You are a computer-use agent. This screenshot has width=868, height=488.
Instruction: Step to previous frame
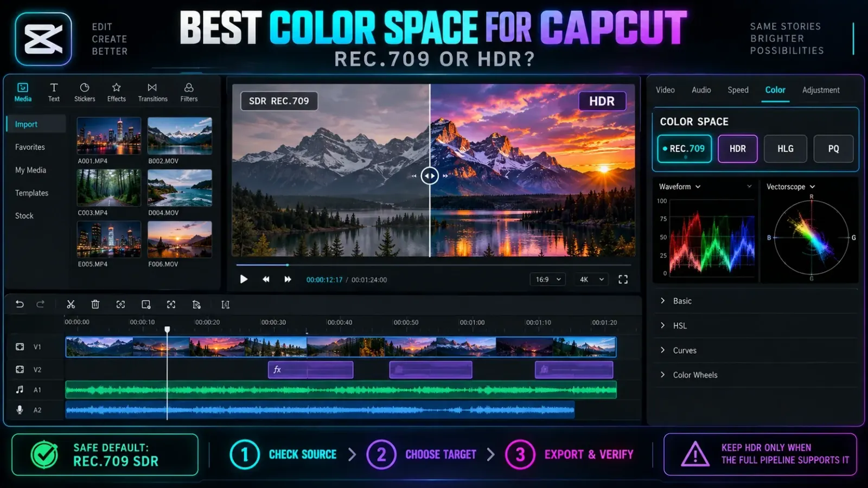(x=266, y=279)
